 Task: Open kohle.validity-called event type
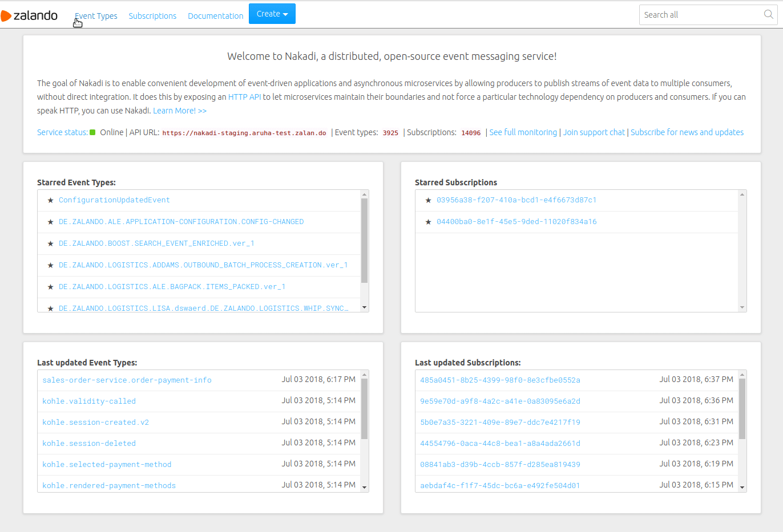click(89, 401)
